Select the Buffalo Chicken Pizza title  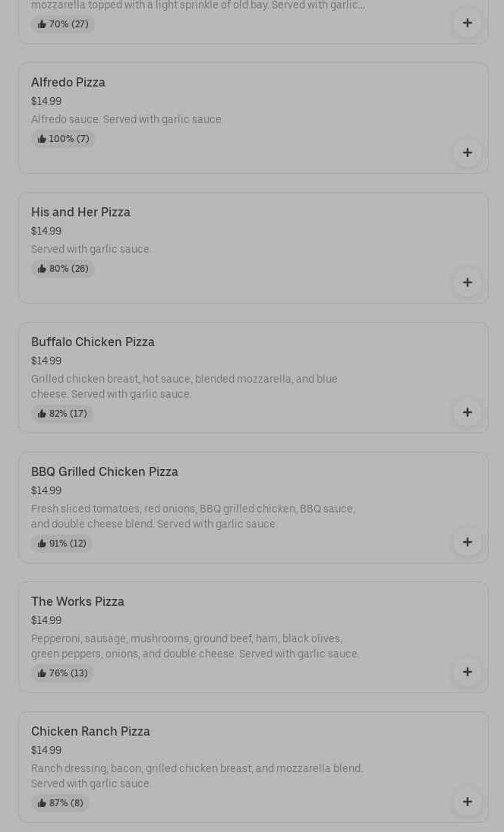point(93,342)
